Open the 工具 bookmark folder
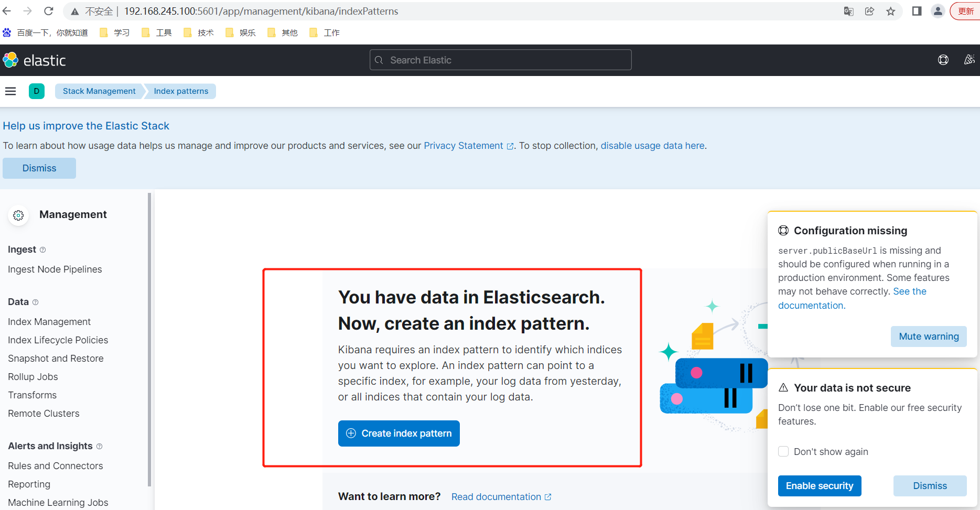Image resolution: width=980 pixels, height=510 pixels. 156,33
